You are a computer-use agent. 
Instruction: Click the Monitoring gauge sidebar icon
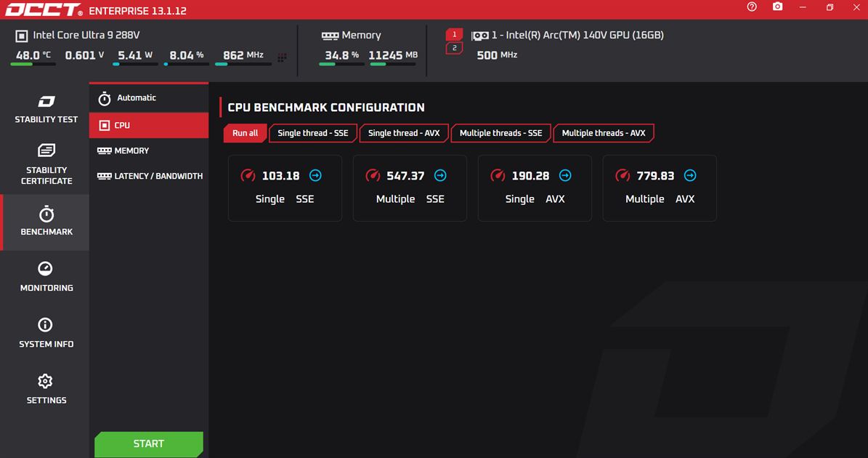click(45, 268)
